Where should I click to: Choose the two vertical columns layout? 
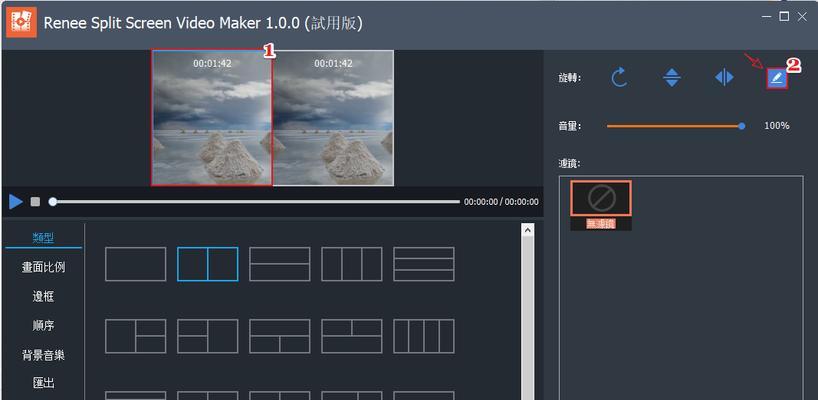pyautogui.click(x=208, y=264)
